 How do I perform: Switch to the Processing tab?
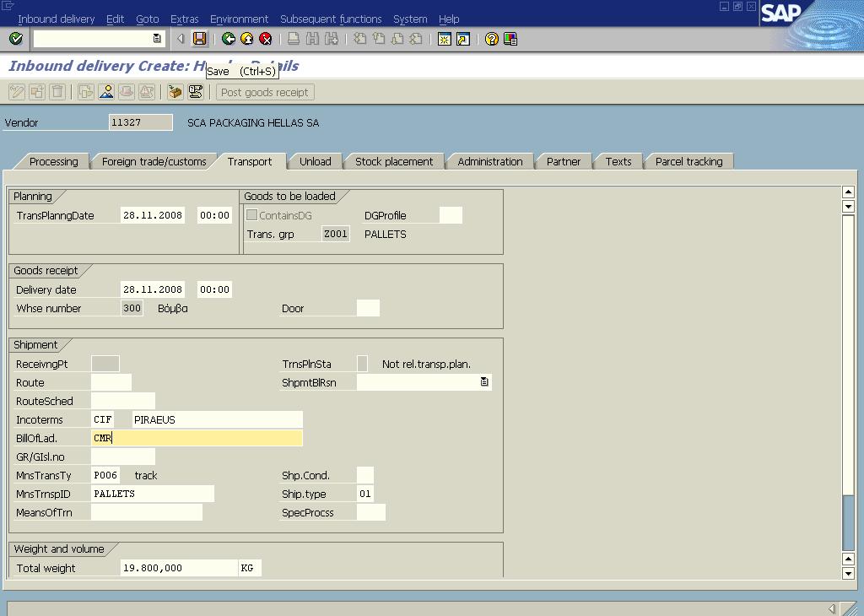53,161
